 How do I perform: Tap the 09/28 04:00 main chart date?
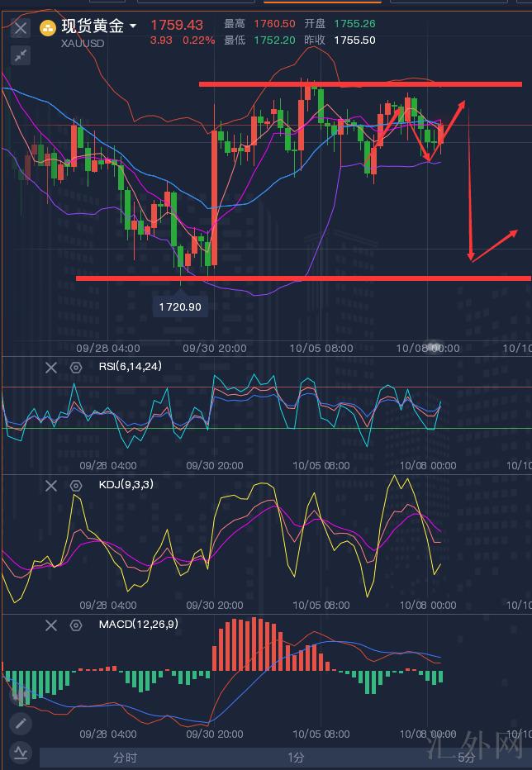(108, 348)
